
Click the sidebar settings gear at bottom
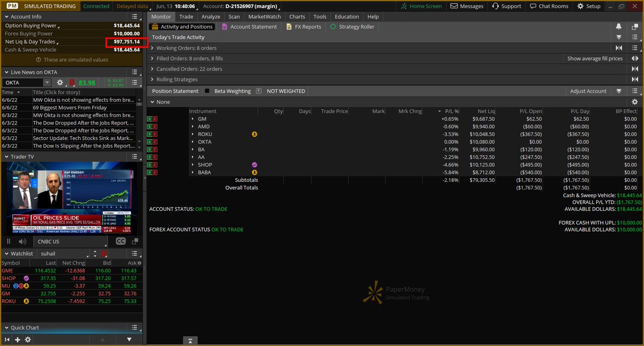[x=28, y=340]
